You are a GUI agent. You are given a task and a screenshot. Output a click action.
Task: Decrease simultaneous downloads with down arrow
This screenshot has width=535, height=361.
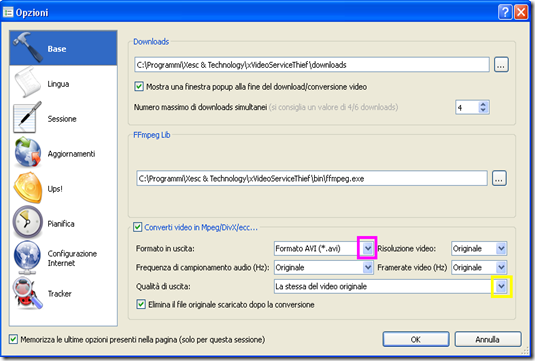pos(483,110)
